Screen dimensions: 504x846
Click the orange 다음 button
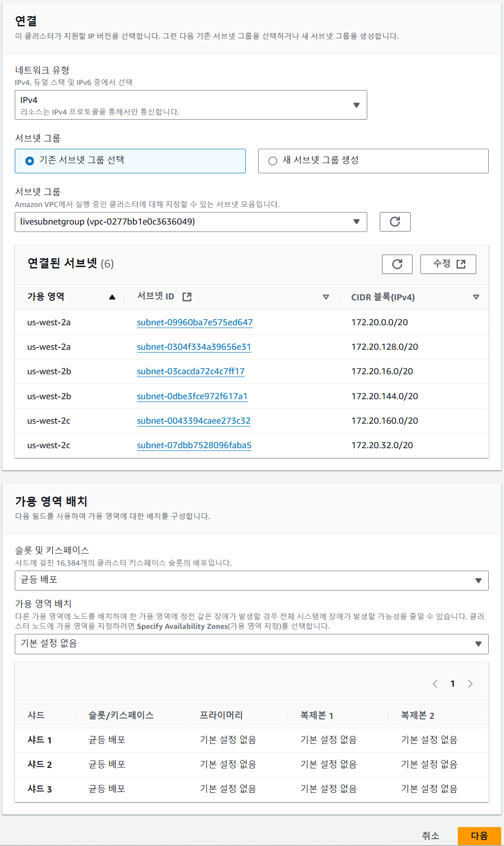(x=479, y=836)
